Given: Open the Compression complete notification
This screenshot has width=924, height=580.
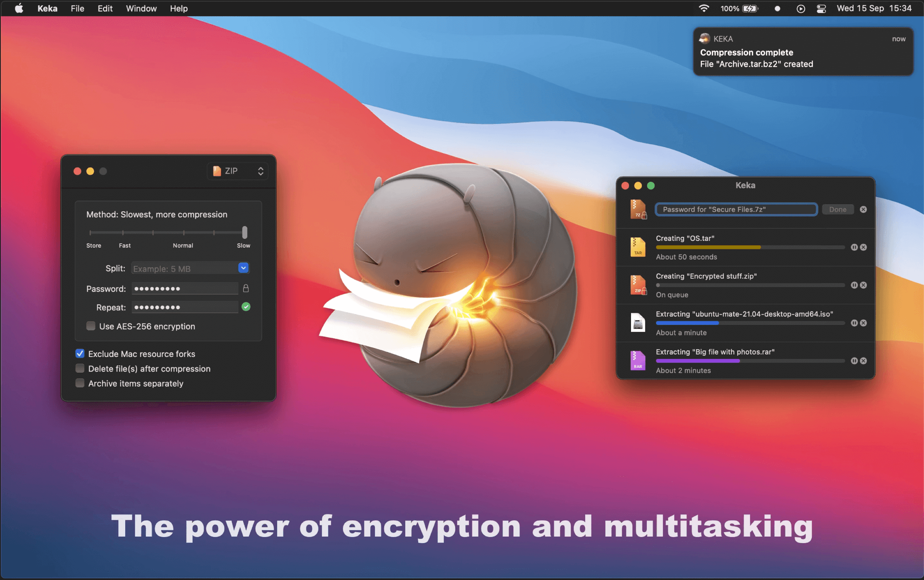Looking at the screenshot, I should point(803,52).
